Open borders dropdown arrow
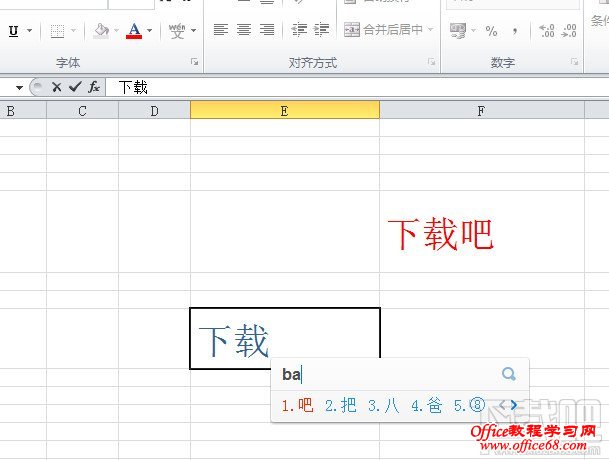Screen dimensions: 609x460 click(x=74, y=30)
